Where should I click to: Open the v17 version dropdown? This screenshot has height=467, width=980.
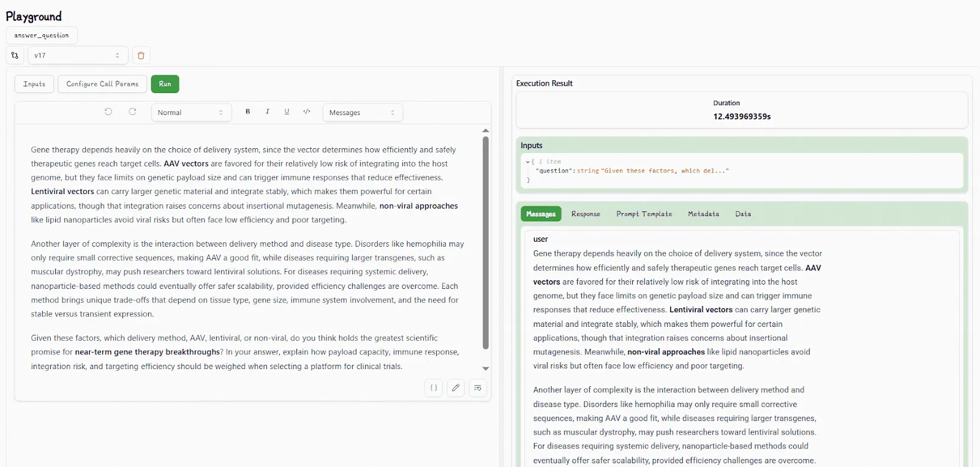point(78,55)
